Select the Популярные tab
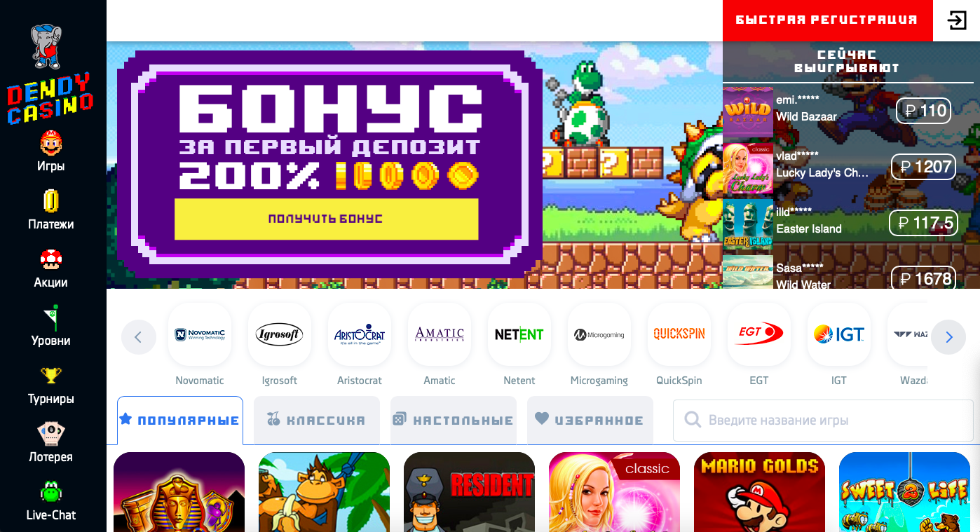Screen dimensions: 980x532 click(180, 420)
